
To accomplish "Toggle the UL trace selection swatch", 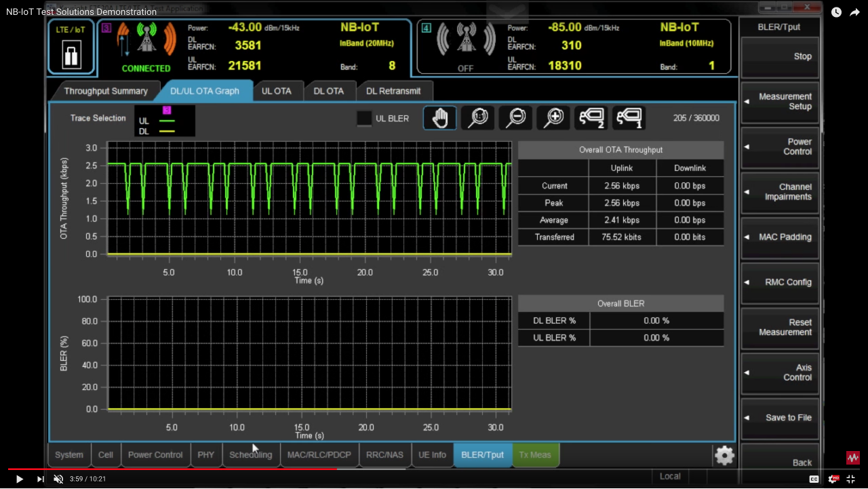I will (165, 121).
